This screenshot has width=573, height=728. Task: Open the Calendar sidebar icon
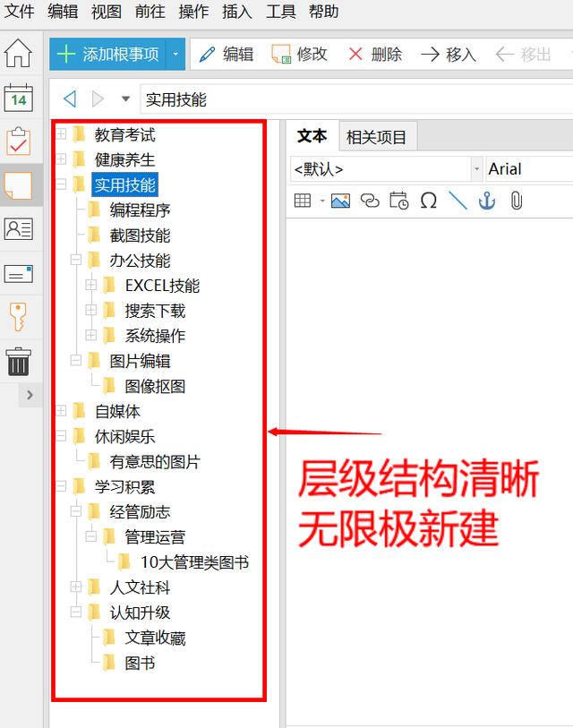[x=19, y=98]
